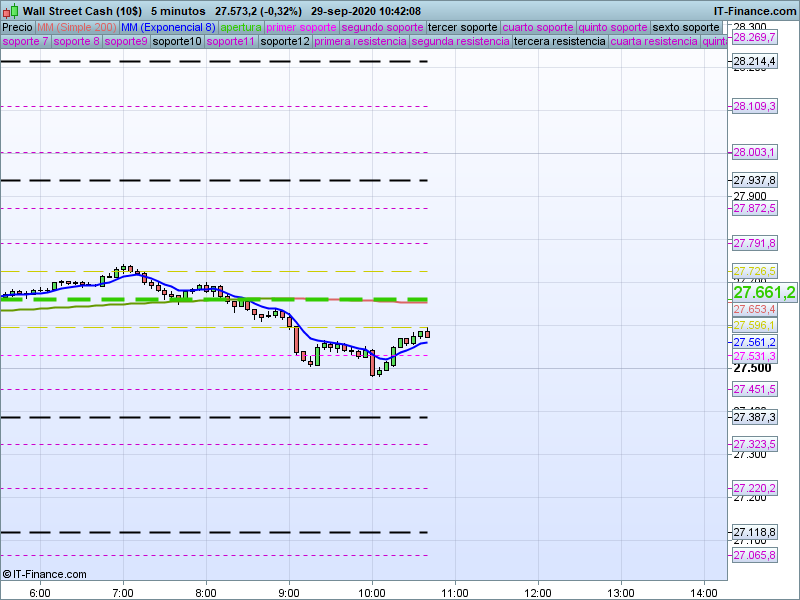The height and width of the screenshot is (600, 800).
Task: Open the IT-Finance.com link at top right
Action: [x=755, y=11]
